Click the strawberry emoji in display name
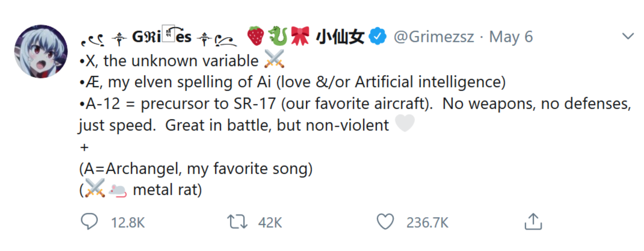Image resolution: width=644 pixels, height=251 pixels. click(256, 36)
